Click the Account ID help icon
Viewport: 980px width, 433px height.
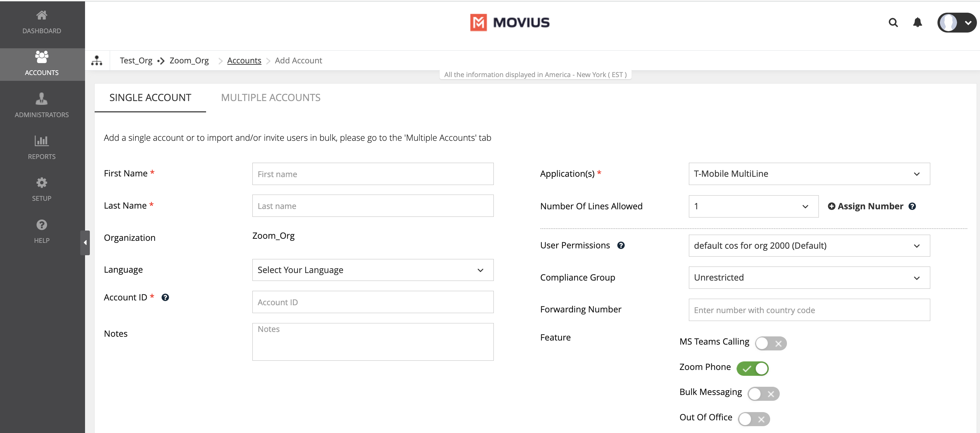pyautogui.click(x=165, y=297)
